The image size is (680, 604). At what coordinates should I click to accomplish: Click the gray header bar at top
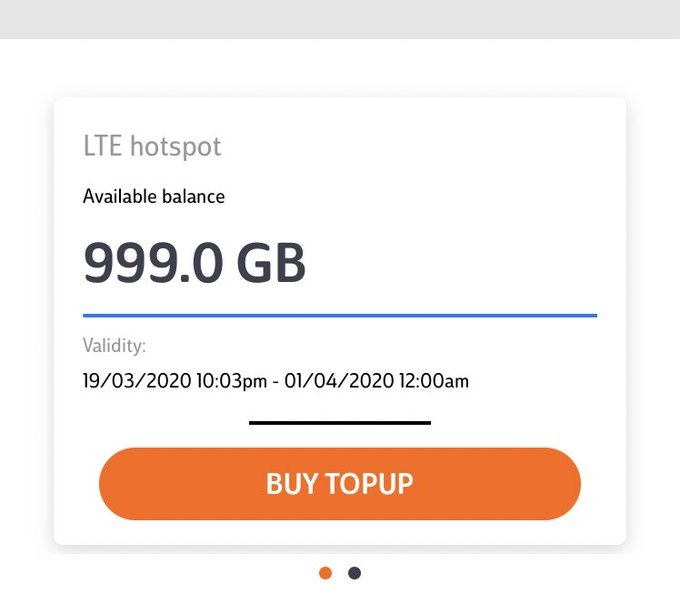[340, 19]
